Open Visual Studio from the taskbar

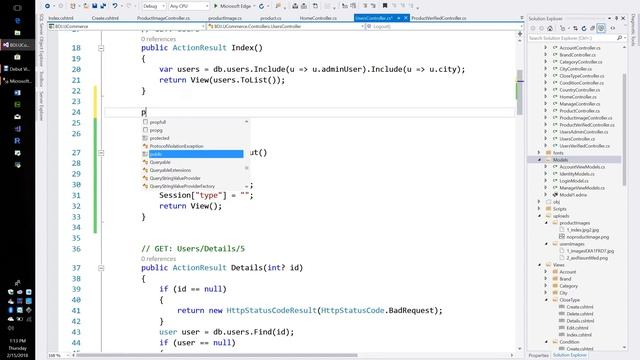pyautogui.click(x=17, y=44)
